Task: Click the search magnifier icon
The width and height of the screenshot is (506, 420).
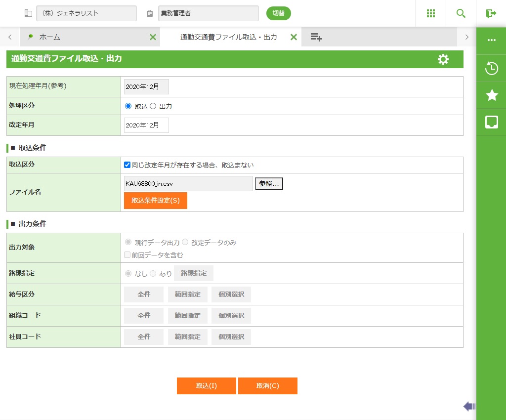Action: (x=461, y=13)
